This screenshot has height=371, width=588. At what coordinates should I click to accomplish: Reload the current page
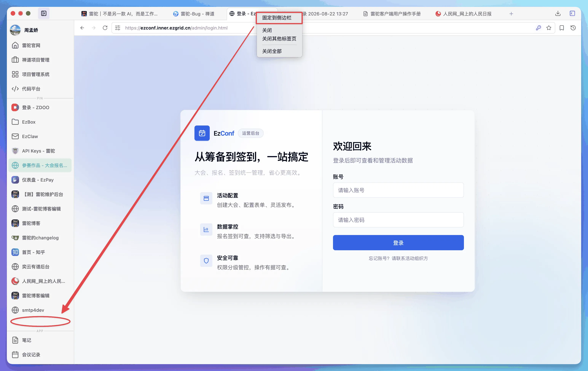[x=105, y=28]
